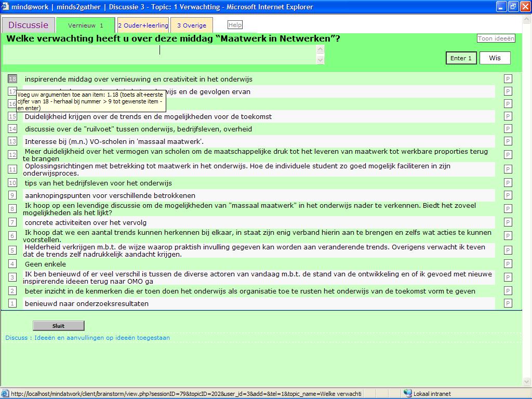532x399 pixels.
Task: Select number box 18 to add arguments
Action: click(12, 79)
